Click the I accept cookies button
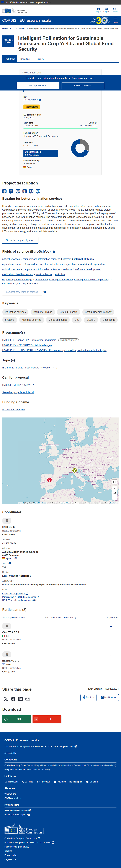This screenshot has height=868, width=121. pos(38,86)
